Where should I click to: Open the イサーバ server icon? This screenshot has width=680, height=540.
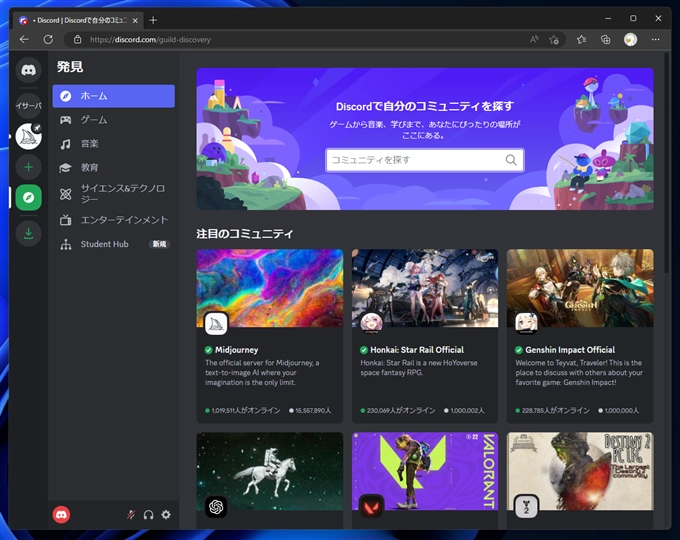29,105
